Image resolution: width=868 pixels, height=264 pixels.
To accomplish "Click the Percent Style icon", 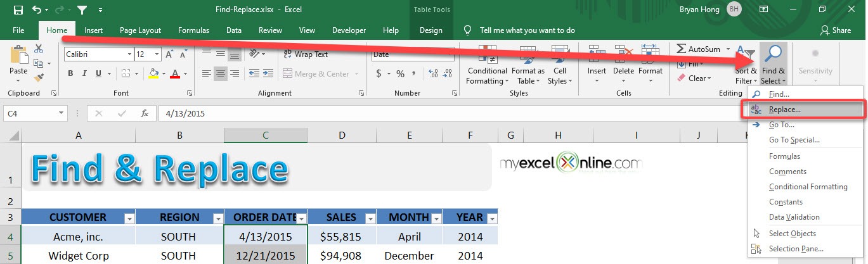I will 400,74.
